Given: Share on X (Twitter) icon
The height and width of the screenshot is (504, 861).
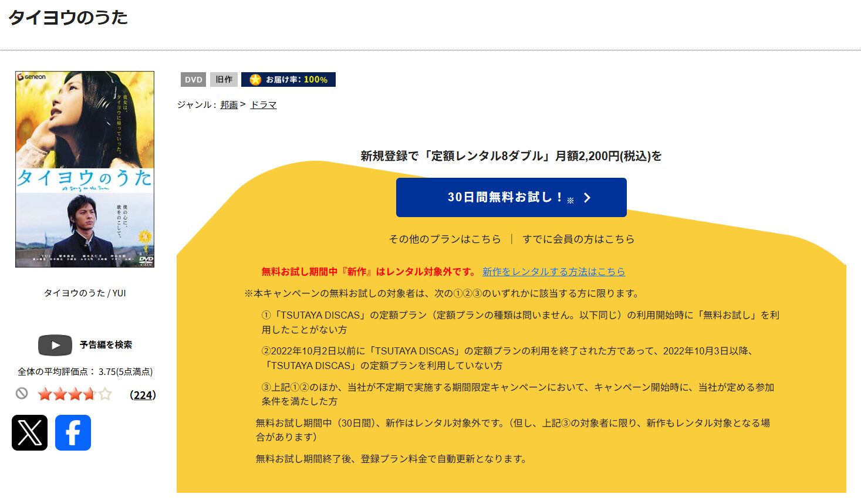Looking at the screenshot, I should pos(29,433).
